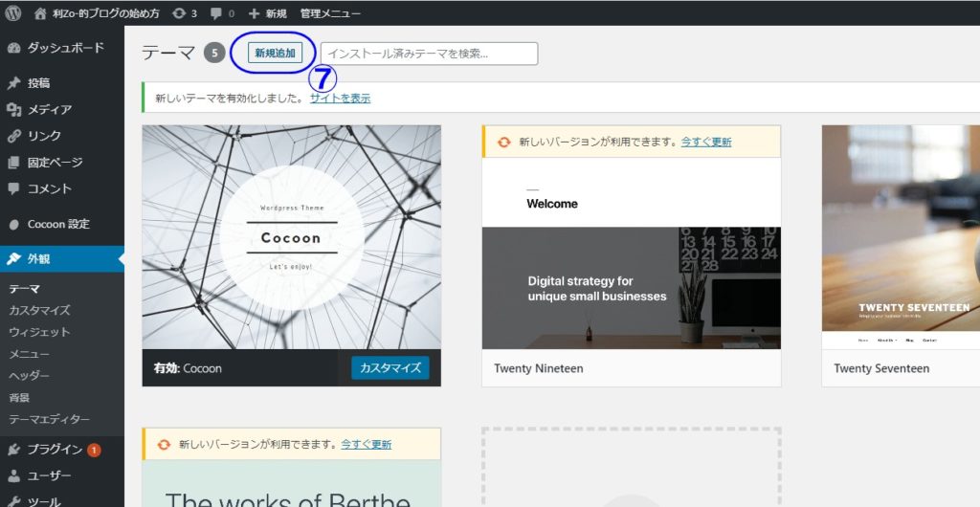980x507 pixels.
Task: Click the blue カスタマイズ button on Cocoon
Action: tap(390, 368)
